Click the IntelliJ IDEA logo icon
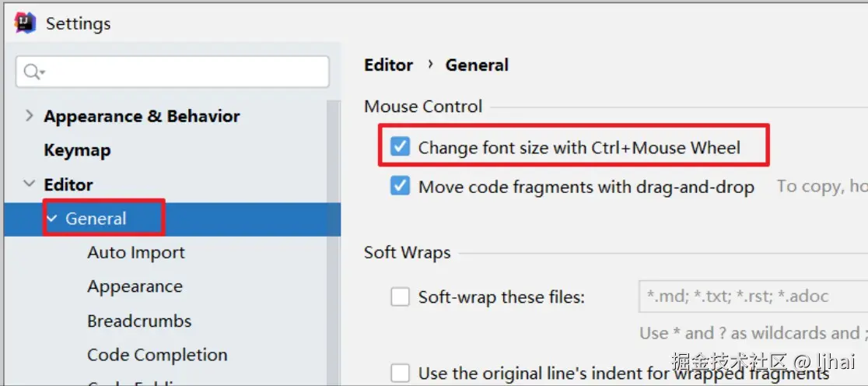The height and width of the screenshot is (386, 868). point(25,23)
